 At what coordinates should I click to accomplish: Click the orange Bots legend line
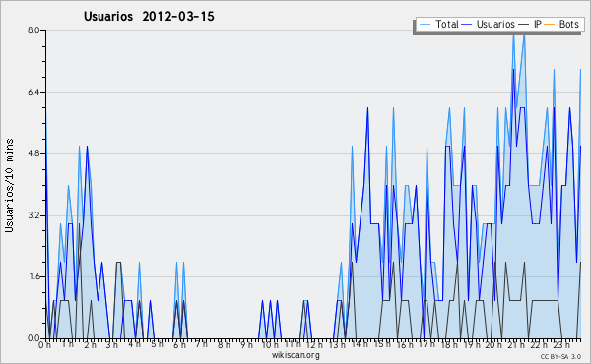click(x=550, y=25)
